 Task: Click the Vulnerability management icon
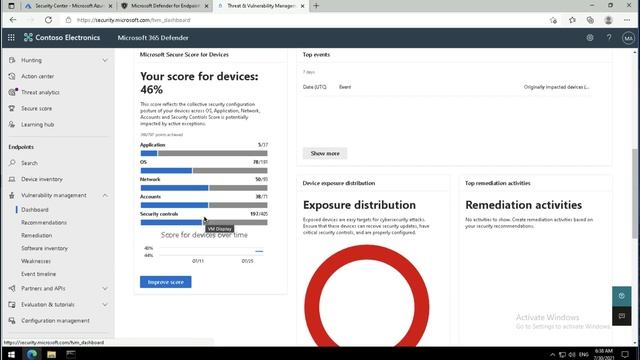12,195
